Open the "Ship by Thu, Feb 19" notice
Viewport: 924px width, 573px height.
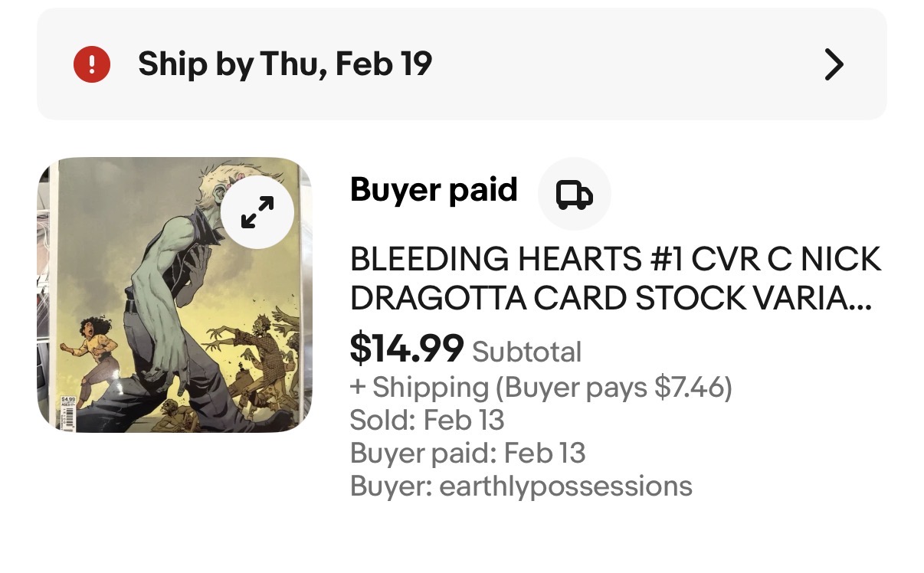point(285,64)
